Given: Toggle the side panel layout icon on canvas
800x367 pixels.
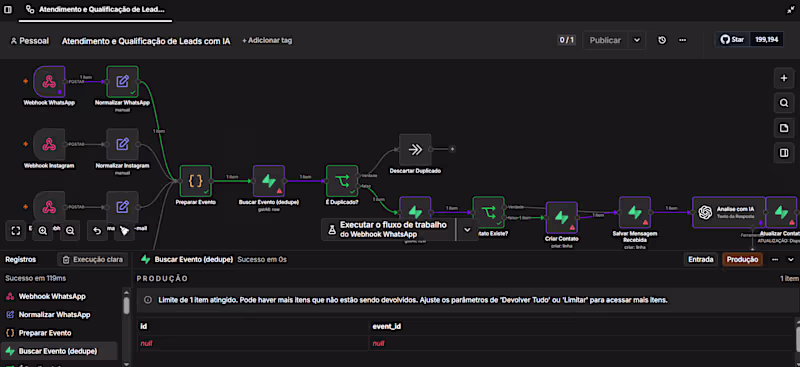Looking at the screenshot, I should [x=784, y=153].
